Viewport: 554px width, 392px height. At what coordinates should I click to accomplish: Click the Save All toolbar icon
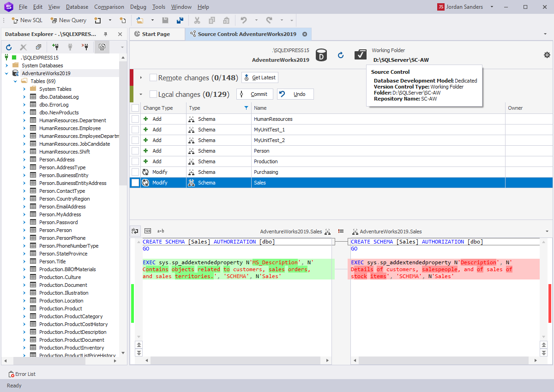coord(179,20)
